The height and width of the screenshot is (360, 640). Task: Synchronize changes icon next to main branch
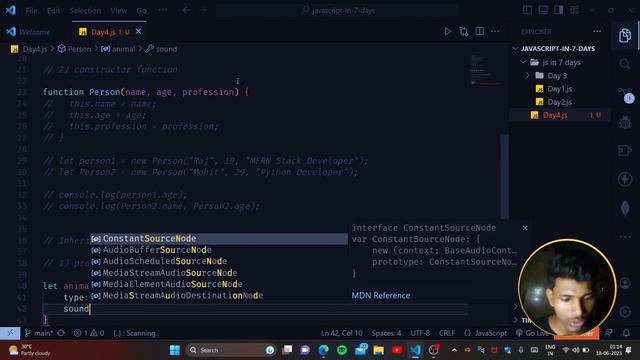(61, 333)
